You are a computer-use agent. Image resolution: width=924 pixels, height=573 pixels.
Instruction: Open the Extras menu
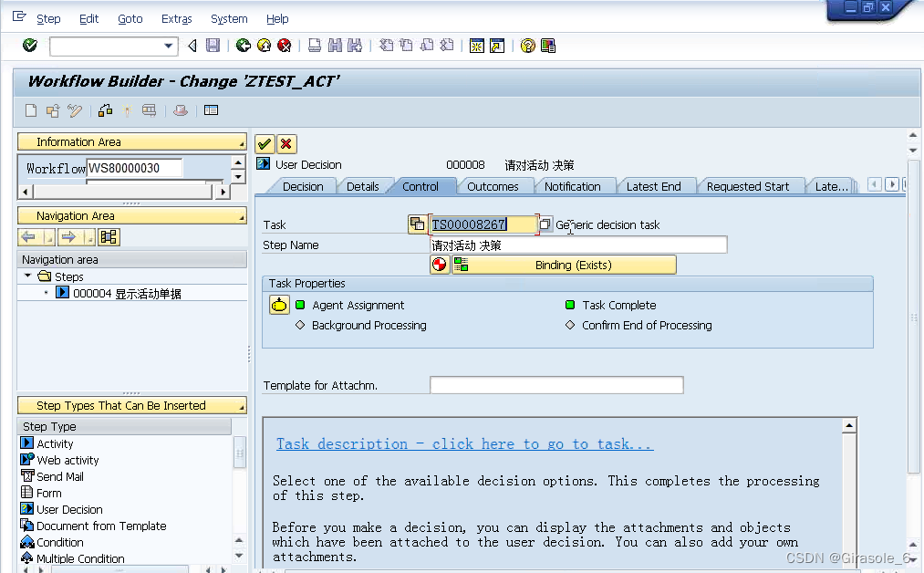pos(177,19)
